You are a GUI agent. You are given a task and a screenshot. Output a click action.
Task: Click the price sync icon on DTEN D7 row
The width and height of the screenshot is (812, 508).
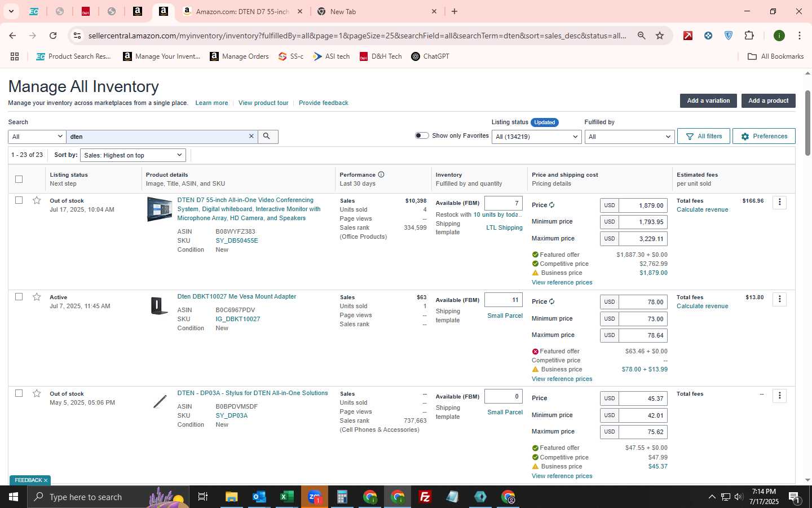click(x=551, y=205)
